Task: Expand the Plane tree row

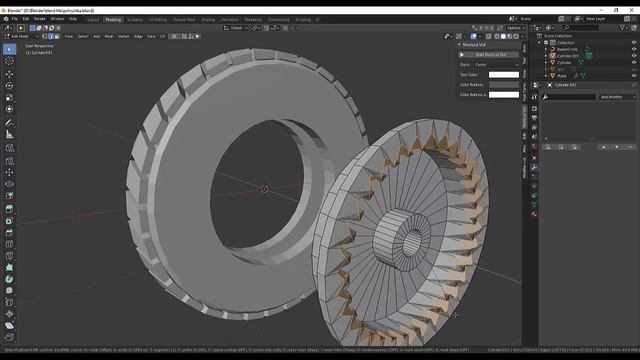Action: (546, 76)
